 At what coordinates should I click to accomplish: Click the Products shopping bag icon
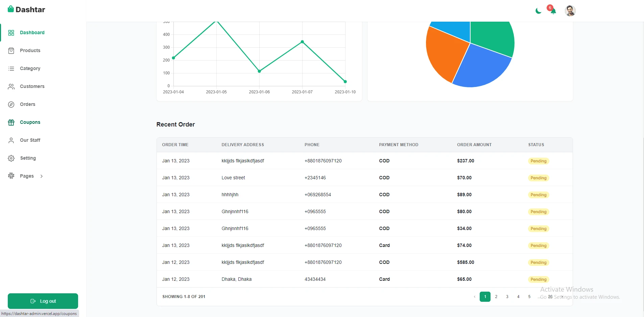11,51
